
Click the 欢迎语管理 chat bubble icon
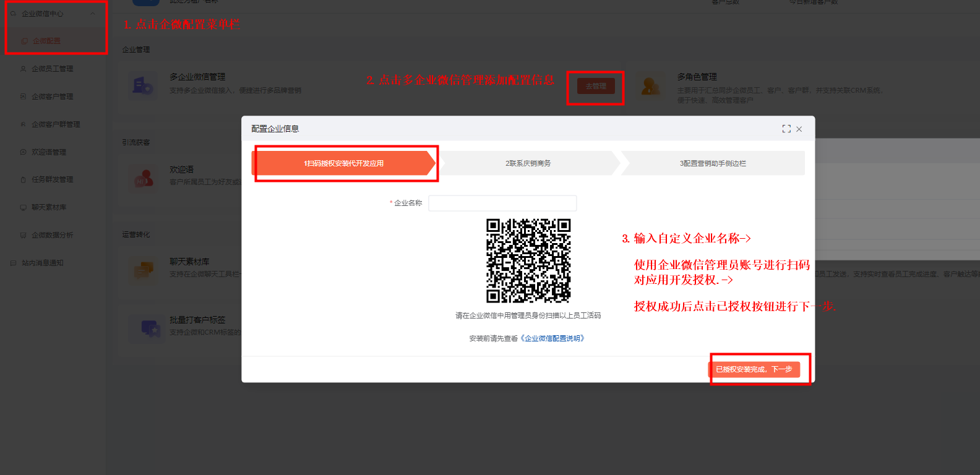(24, 152)
